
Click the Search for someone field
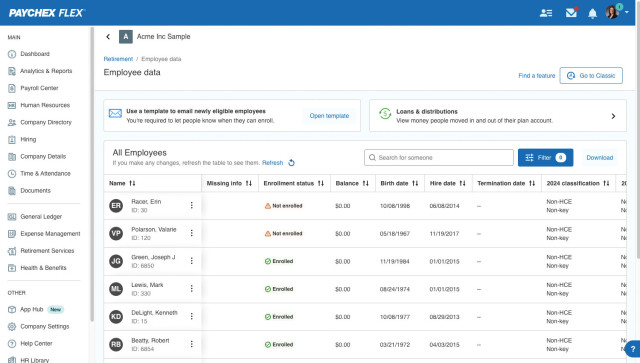pyautogui.click(x=439, y=158)
